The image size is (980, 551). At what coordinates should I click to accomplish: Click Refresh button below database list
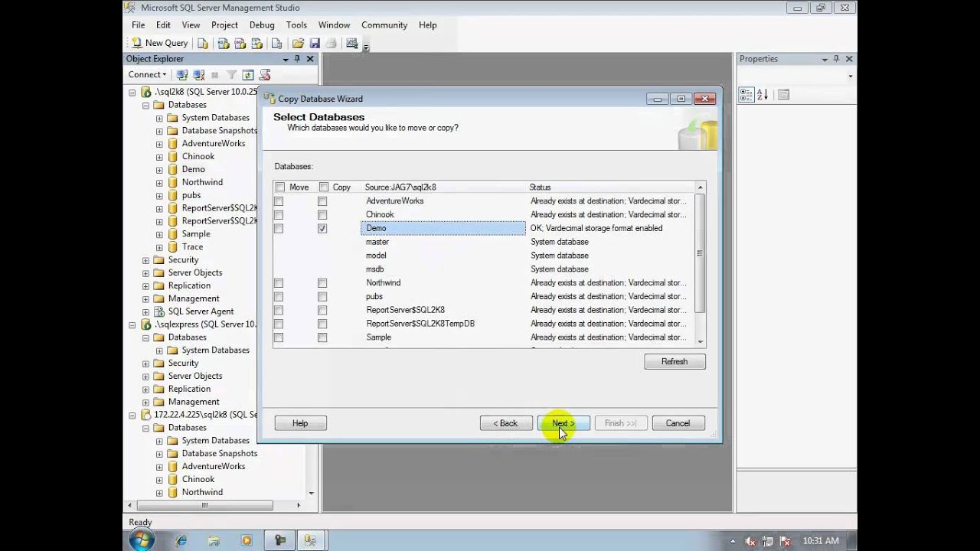point(675,361)
